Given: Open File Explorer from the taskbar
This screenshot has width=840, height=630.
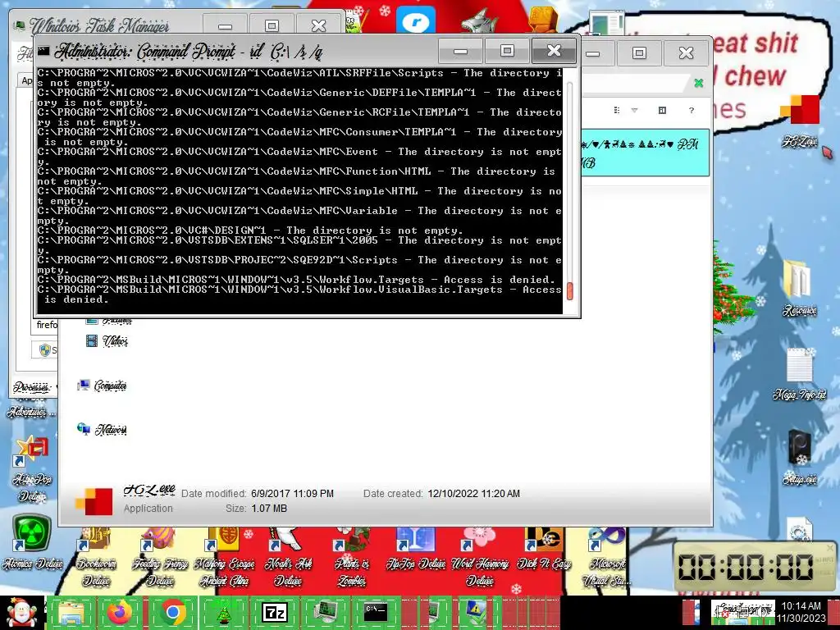Looking at the screenshot, I should pos(71,613).
